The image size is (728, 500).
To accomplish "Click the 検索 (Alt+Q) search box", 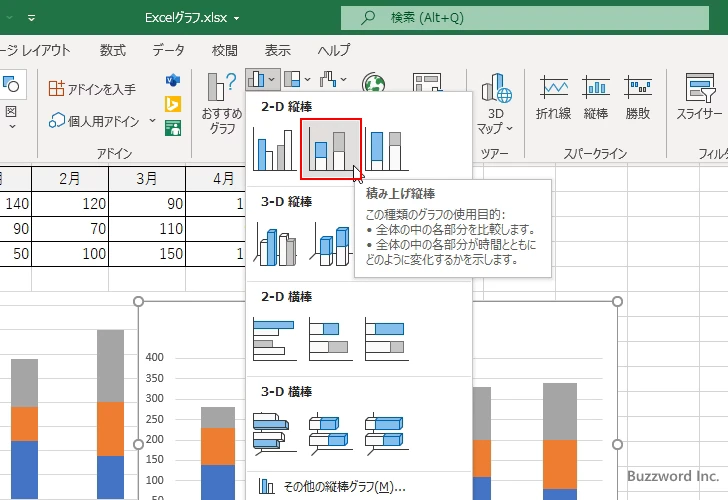I will coord(525,18).
